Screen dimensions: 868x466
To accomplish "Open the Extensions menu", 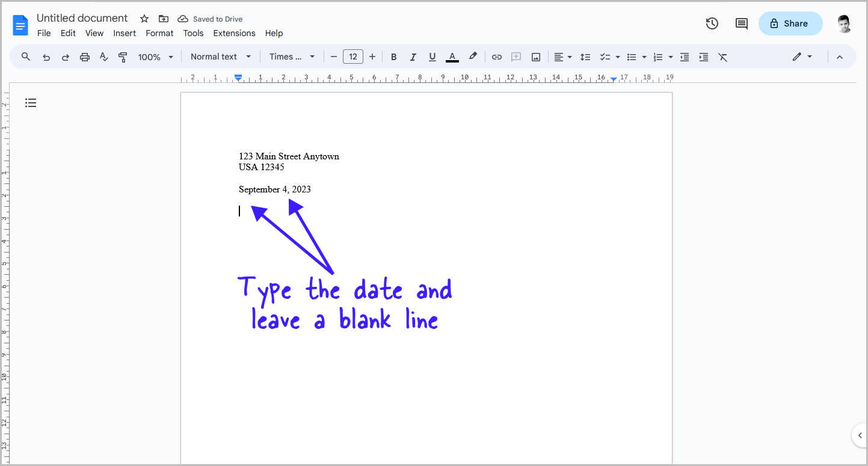I will 234,33.
